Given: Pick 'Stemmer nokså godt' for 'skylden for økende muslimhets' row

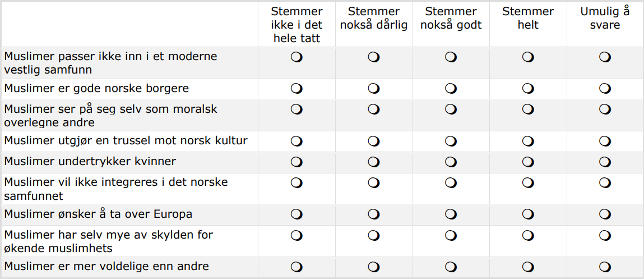Looking at the screenshot, I should coord(451,235).
